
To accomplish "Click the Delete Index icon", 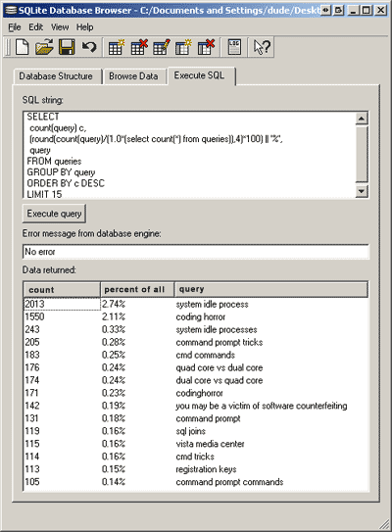I will point(207,47).
